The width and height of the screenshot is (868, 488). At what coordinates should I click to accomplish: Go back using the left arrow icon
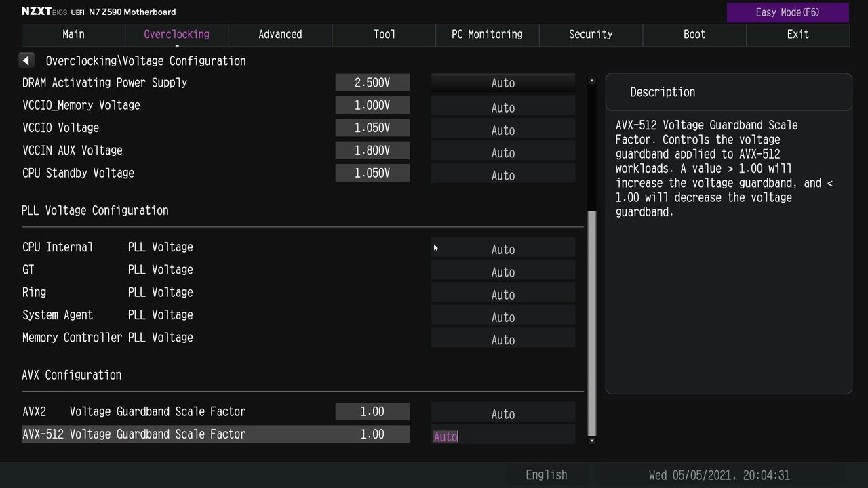26,60
